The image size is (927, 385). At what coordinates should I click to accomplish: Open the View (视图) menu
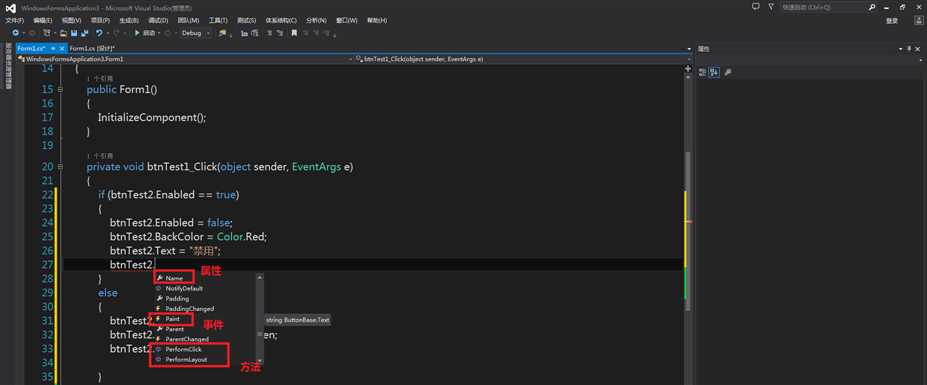(72, 20)
